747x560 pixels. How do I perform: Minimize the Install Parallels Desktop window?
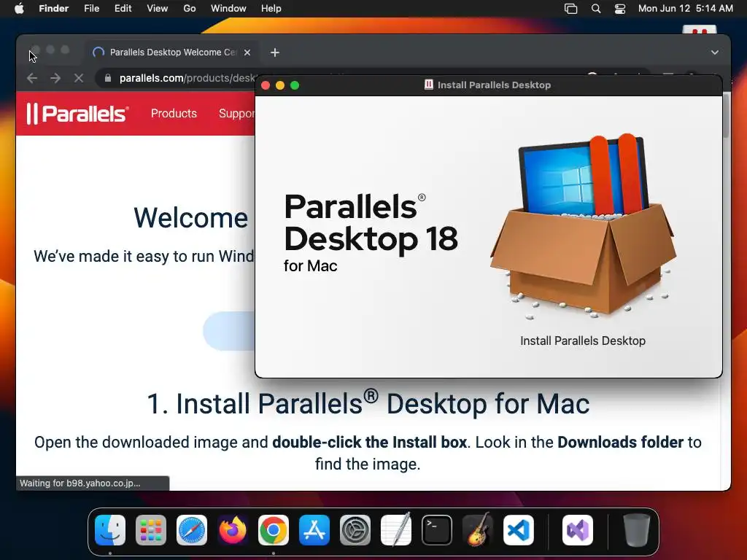[280, 85]
